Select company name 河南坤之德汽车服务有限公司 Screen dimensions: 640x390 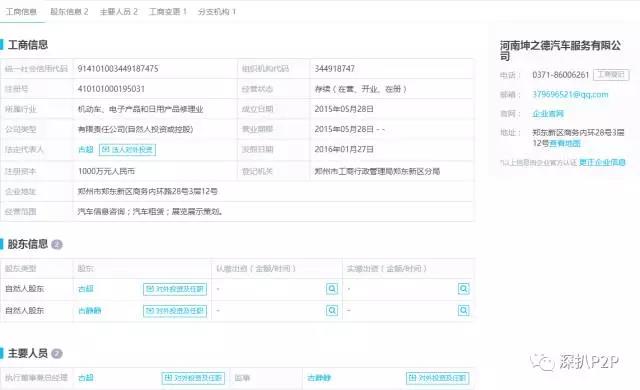[561, 51]
